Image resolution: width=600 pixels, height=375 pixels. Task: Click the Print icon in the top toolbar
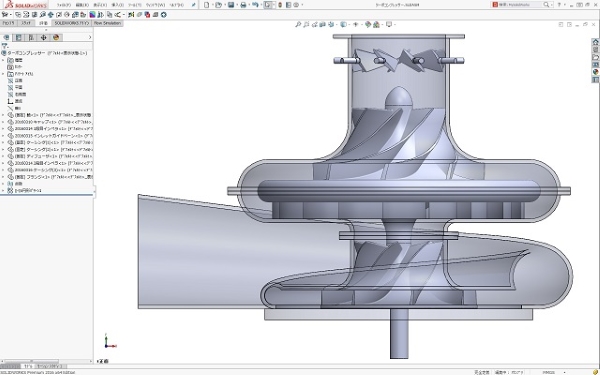point(243,5)
